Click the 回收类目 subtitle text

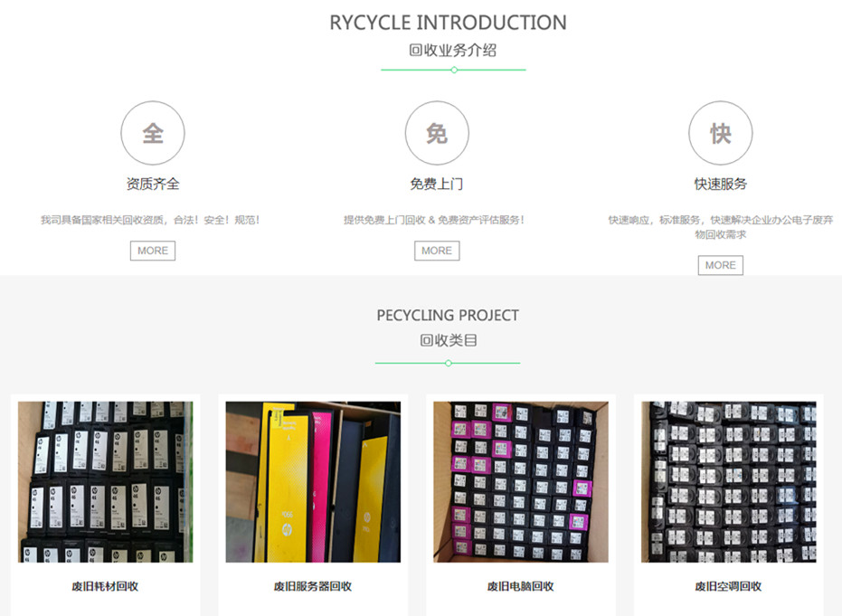(x=448, y=340)
